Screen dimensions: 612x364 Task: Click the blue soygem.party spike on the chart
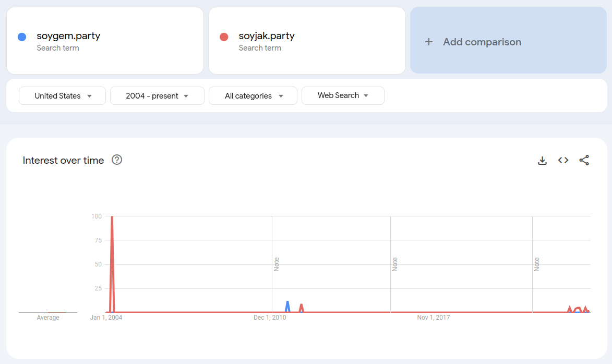(x=287, y=302)
